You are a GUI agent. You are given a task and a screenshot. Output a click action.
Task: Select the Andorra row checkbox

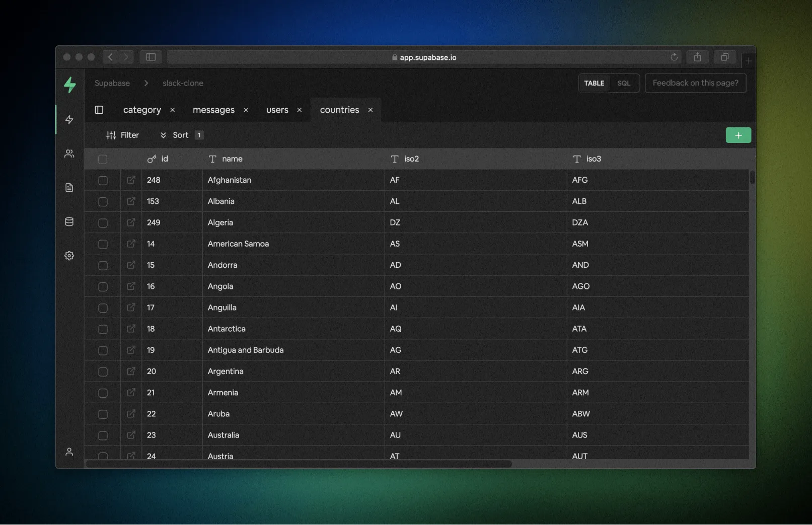coord(103,265)
